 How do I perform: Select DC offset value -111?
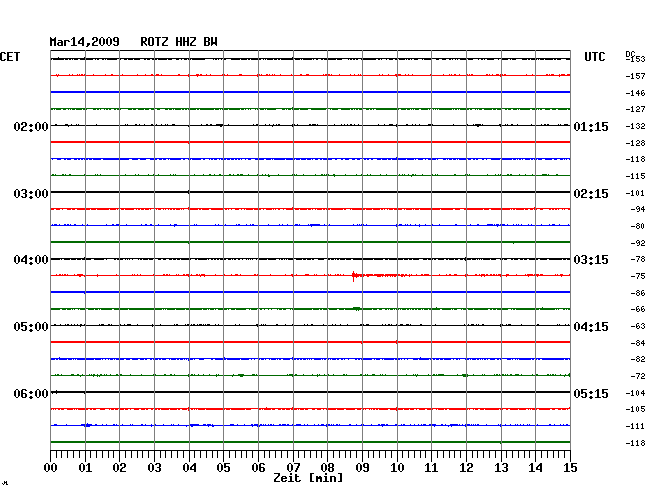[635, 427]
